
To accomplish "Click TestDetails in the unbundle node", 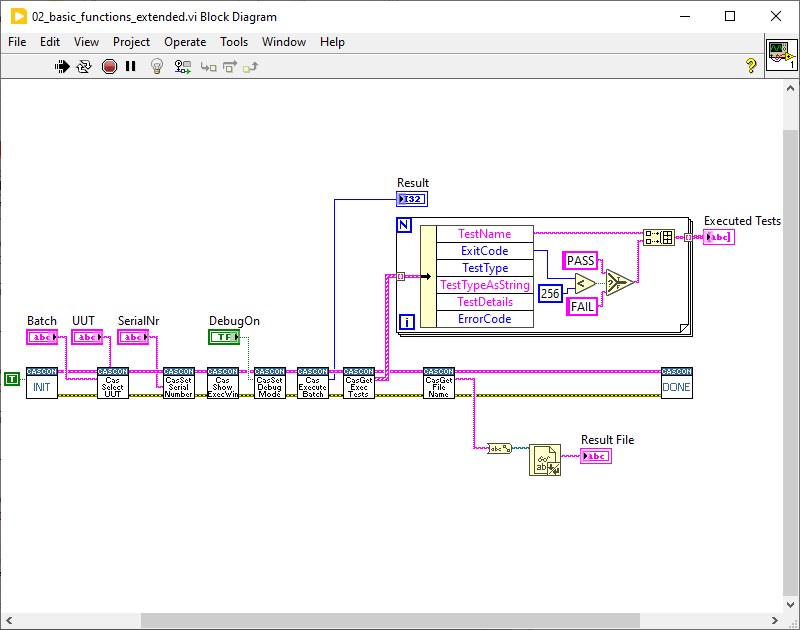I will tap(485, 302).
